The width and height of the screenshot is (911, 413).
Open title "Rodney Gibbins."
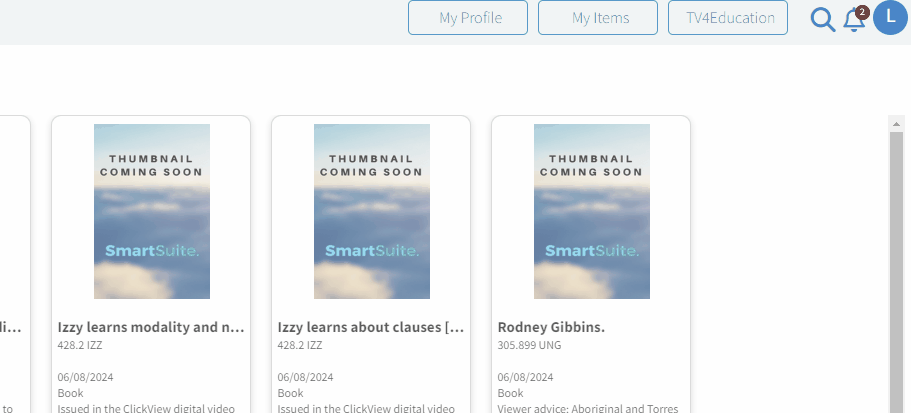pyautogui.click(x=551, y=327)
